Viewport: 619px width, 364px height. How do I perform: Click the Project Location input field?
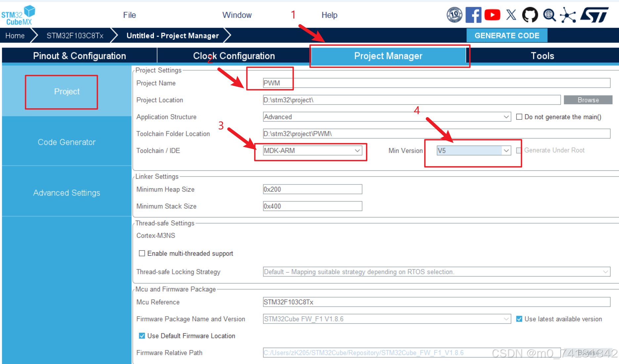tap(412, 100)
